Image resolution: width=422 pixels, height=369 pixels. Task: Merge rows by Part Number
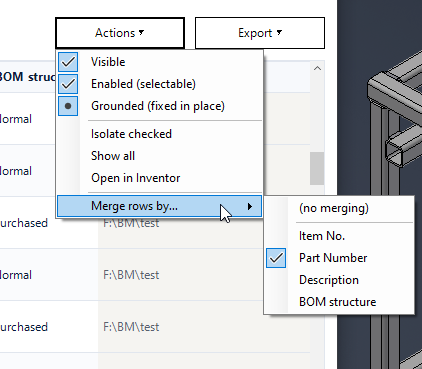point(339,258)
